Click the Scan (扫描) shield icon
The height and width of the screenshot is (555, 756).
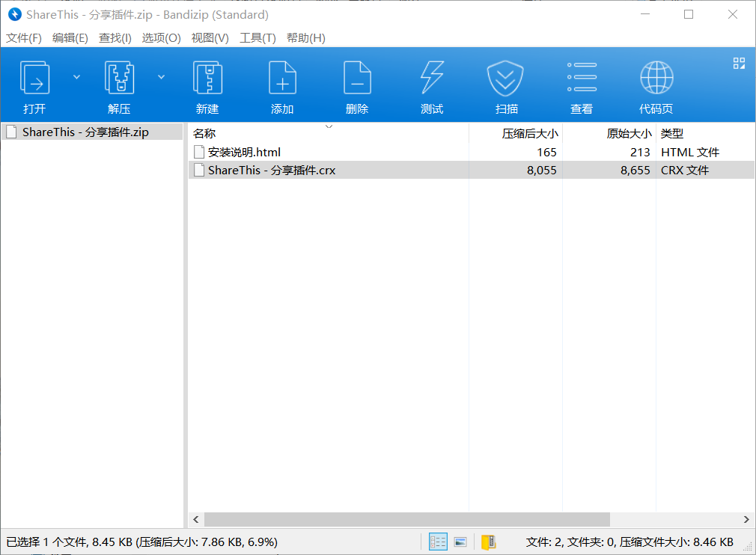tap(505, 78)
